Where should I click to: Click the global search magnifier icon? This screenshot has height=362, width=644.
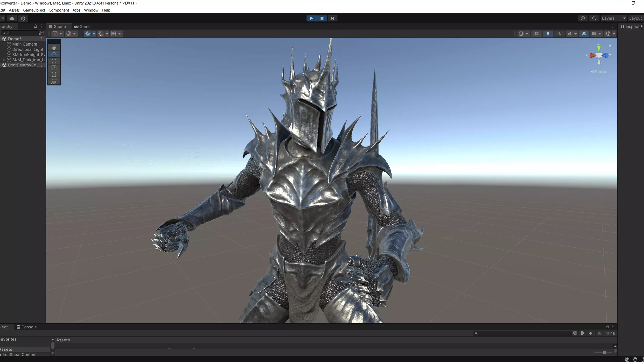594,18
